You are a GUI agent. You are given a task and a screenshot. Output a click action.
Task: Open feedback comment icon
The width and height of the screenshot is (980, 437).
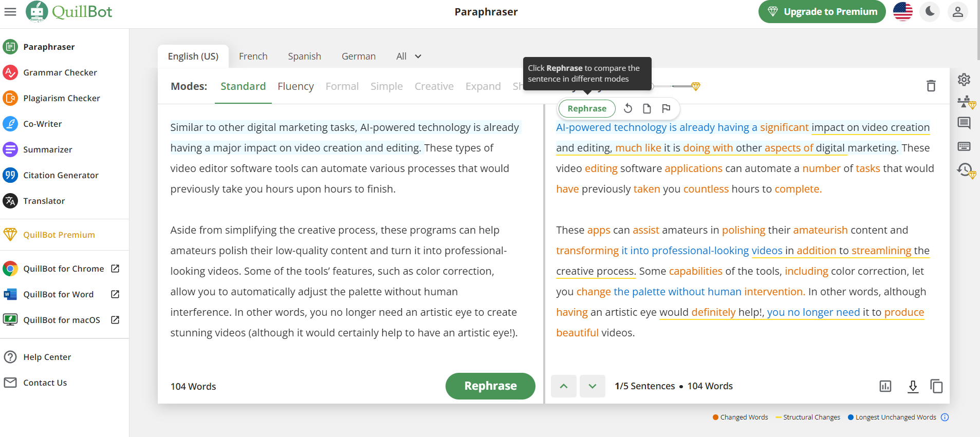[964, 123]
